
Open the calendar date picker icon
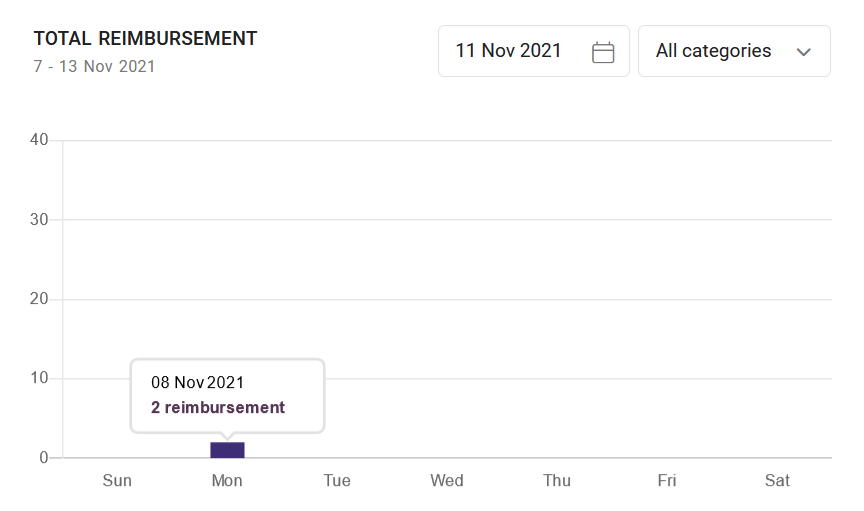(603, 52)
